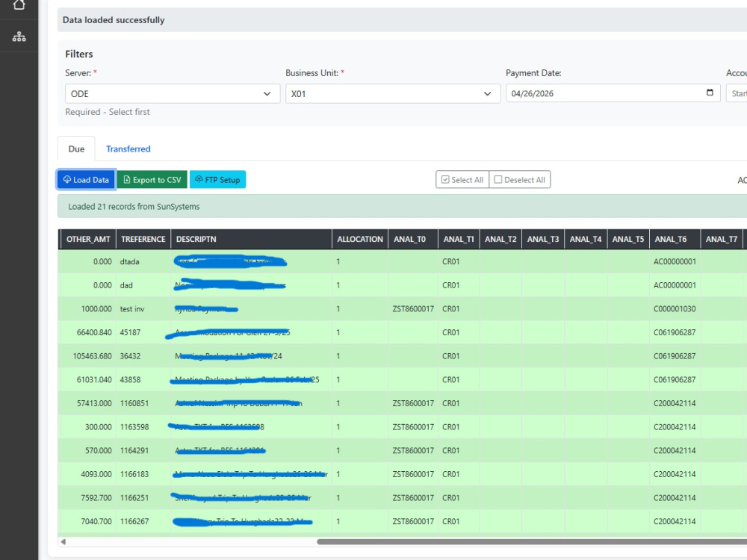The height and width of the screenshot is (560, 747).
Task: Click the Load Data button
Action: (86, 179)
